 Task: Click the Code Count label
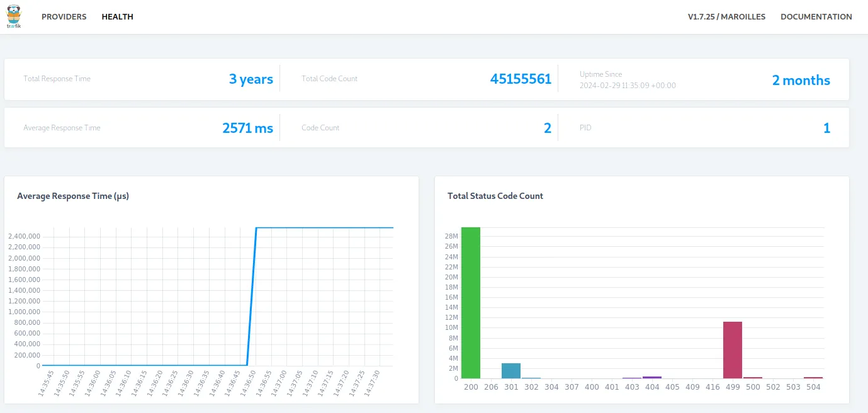coord(320,128)
